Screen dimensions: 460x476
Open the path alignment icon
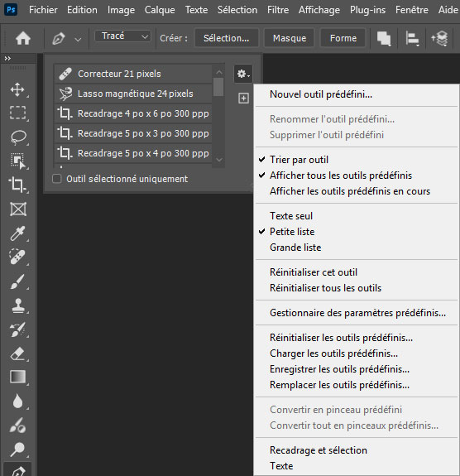(x=412, y=39)
